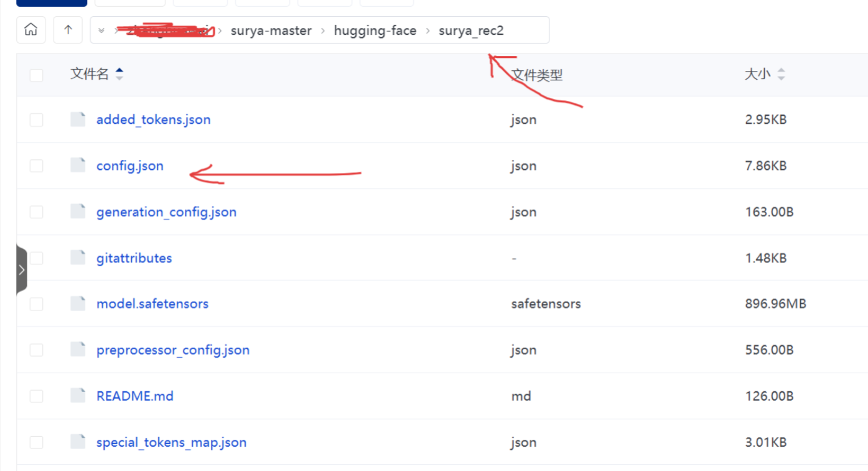The image size is (868, 471).
Task: Expand the collapsed left sidebar panel
Action: coord(21,269)
